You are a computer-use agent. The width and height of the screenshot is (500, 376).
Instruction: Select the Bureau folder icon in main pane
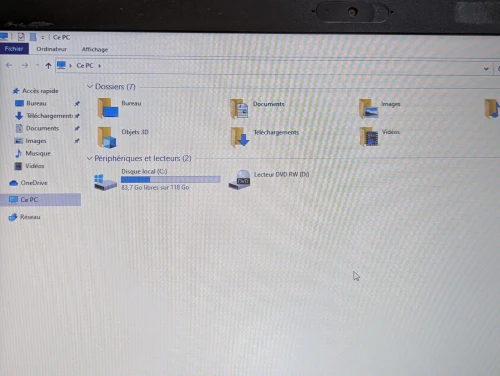tap(107, 108)
